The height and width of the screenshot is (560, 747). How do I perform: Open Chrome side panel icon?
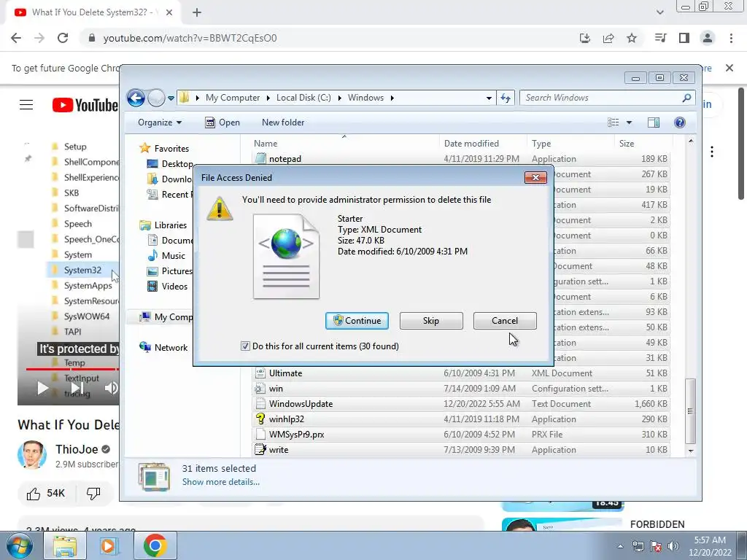click(x=684, y=38)
